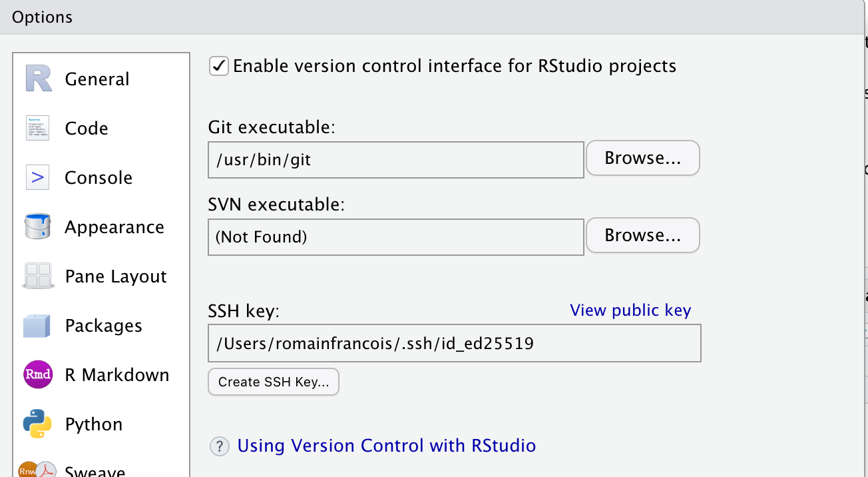Uncheck Enable version control interface for RStudio projects
This screenshot has height=477, width=868.
coord(218,66)
